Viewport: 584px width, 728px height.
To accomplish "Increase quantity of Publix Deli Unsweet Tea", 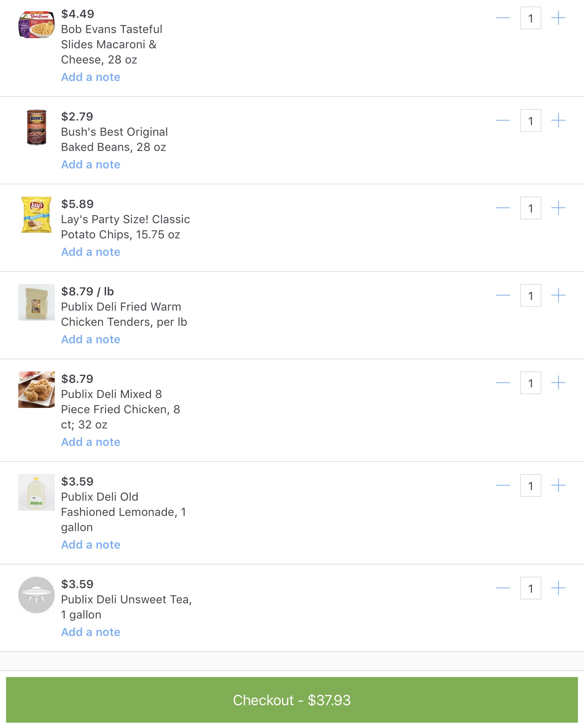I will (558, 588).
